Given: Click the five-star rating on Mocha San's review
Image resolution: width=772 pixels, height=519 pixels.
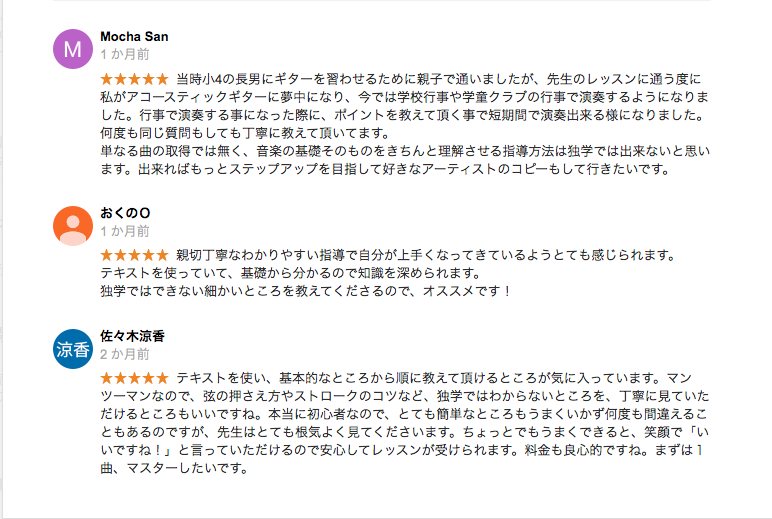Looking at the screenshot, I should [135, 78].
